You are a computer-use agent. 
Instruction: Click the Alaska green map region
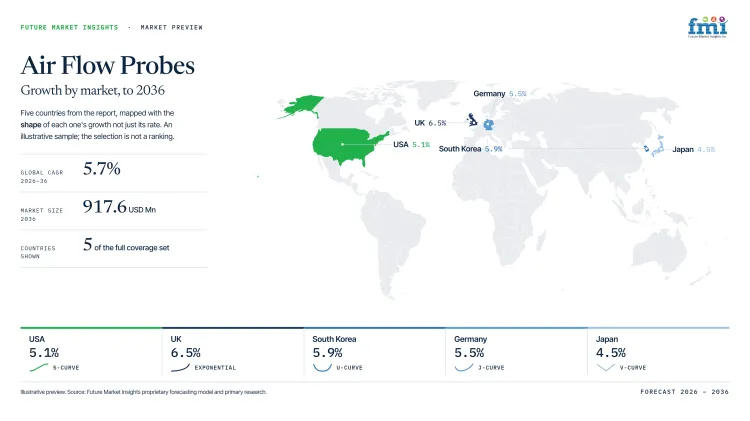[x=301, y=107]
